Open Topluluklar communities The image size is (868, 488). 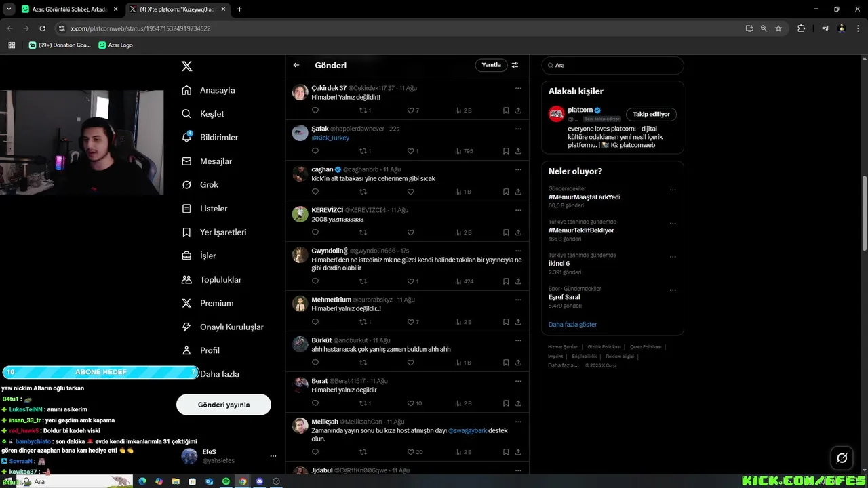(x=212, y=280)
